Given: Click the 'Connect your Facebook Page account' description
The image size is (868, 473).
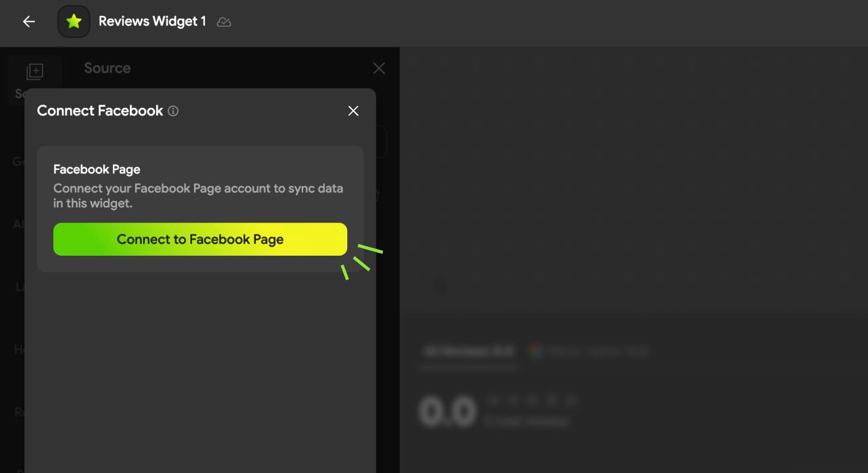Looking at the screenshot, I should [198, 196].
